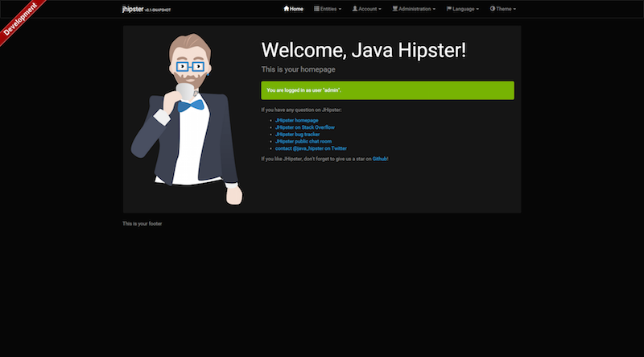This screenshot has height=357, width=644.
Task: Click the Account user silhouette icon
Action: [x=355, y=9]
